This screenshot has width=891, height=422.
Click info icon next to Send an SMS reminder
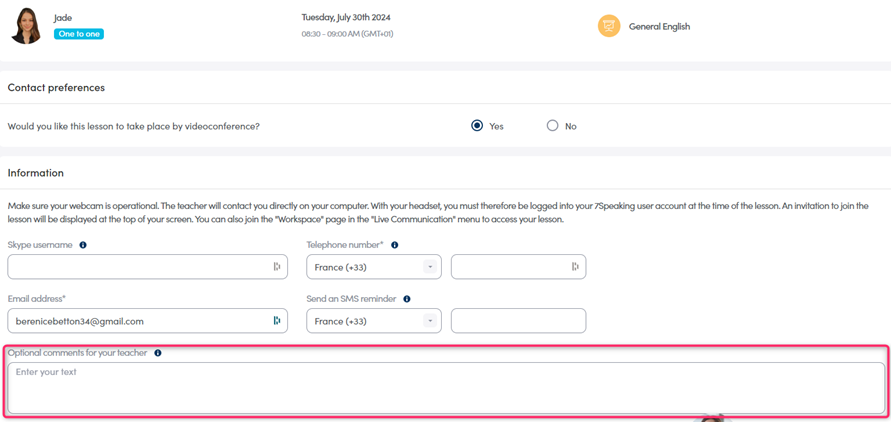[407, 299]
